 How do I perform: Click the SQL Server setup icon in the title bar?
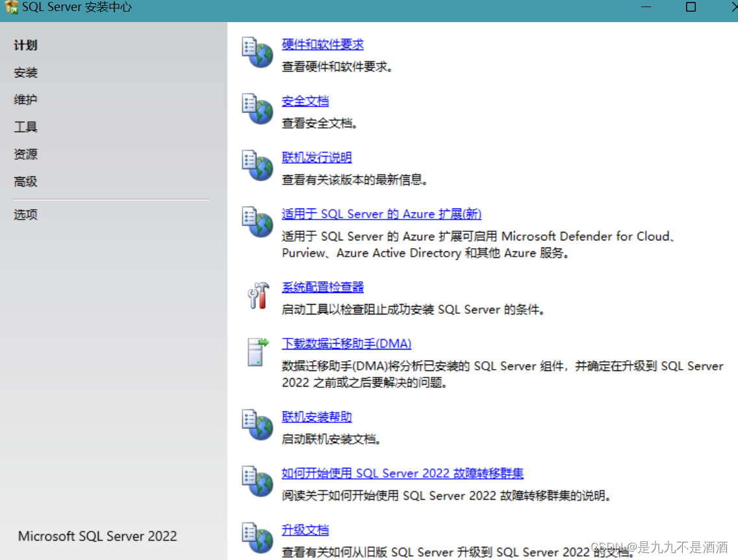point(11,7)
